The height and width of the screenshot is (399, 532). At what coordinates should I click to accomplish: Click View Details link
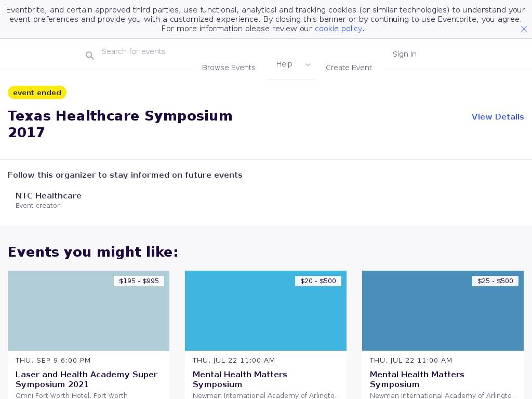pyautogui.click(x=497, y=117)
